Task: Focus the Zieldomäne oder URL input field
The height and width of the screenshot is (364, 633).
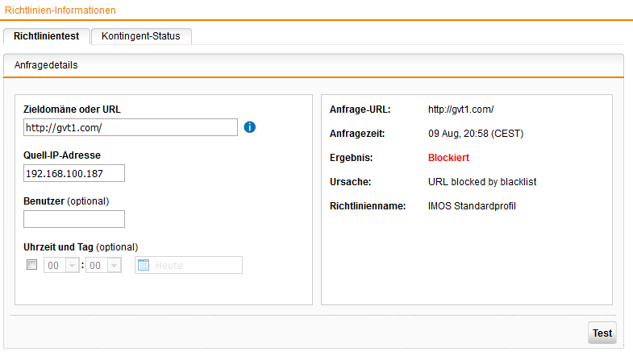Action: [131, 127]
